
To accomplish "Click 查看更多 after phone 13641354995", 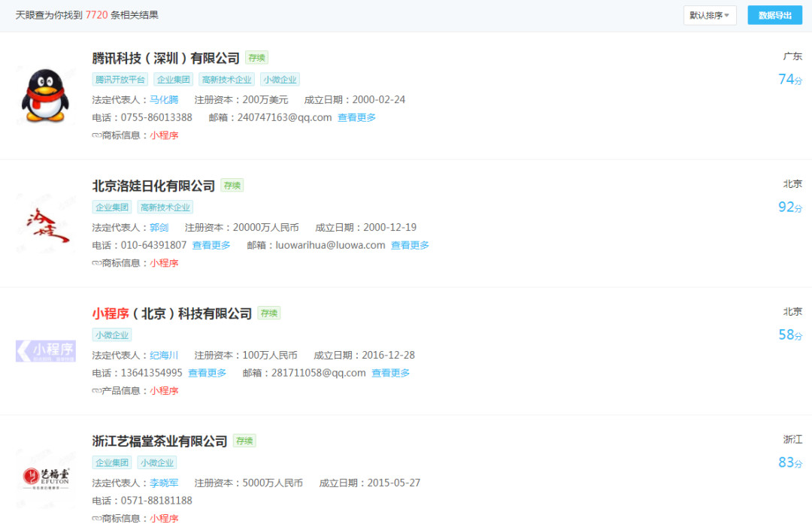I will (x=208, y=373).
